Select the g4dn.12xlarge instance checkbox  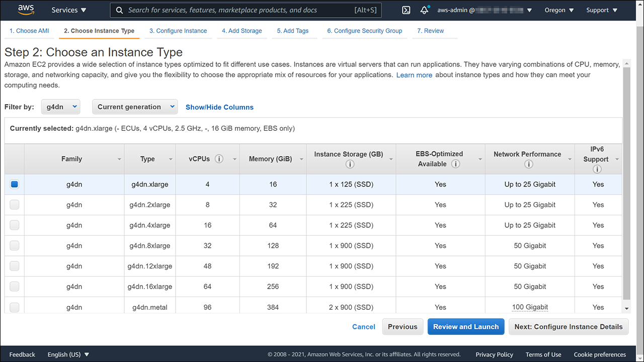coord(15,266)
